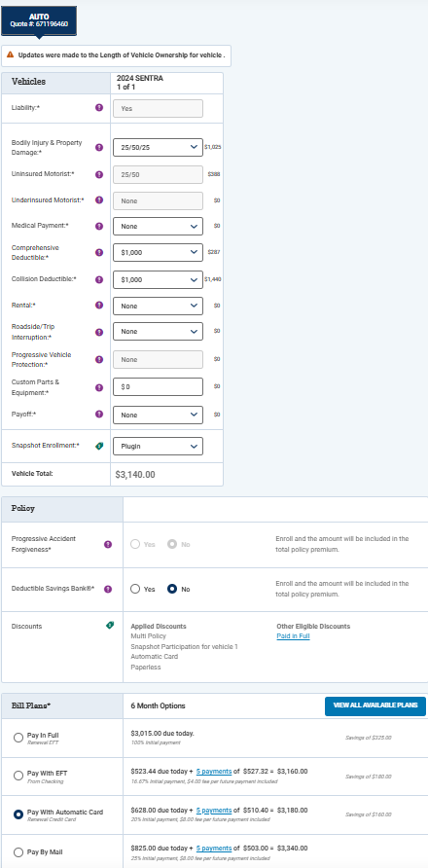Open help icon for Liability

(99, 107)
